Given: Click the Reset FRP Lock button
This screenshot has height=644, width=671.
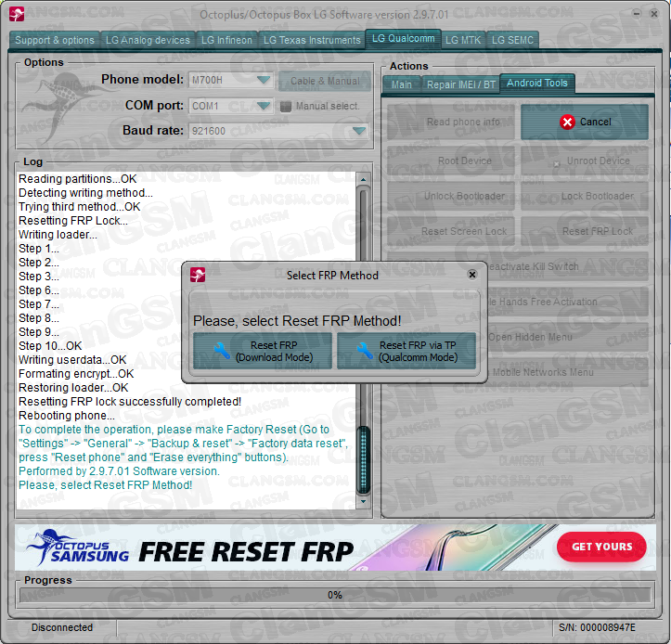Looking at the screenshot, I should point(585,231).
